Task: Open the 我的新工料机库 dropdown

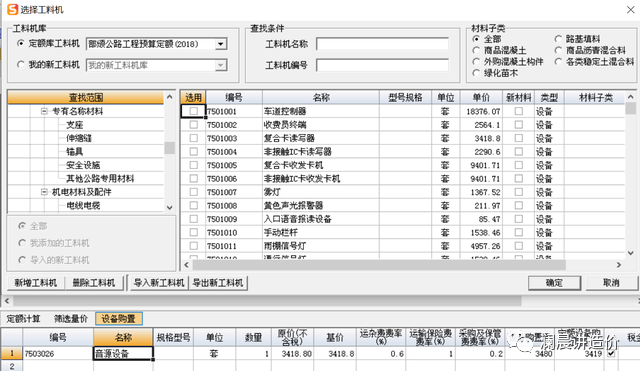Action: click(x=221, y=65)
